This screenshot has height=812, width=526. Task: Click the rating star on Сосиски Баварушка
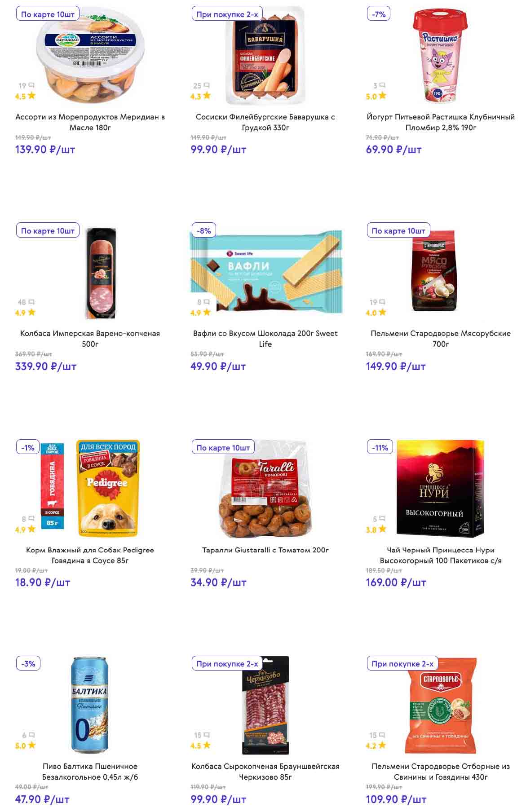[x=207, y=96]
